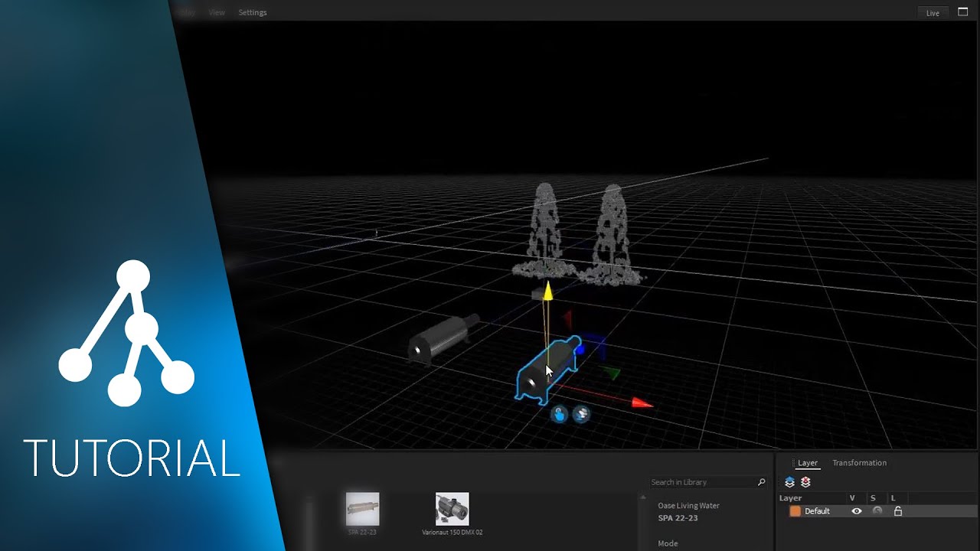Toggle visibility eye of Default layer

(x=857, y=511)
